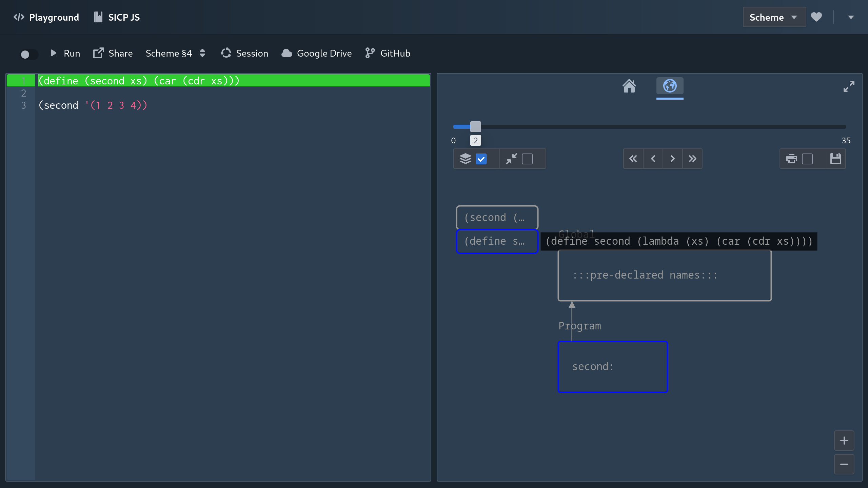Jump to last step with double-right arrows
The image size is (868, 488).
click(692, 159)
